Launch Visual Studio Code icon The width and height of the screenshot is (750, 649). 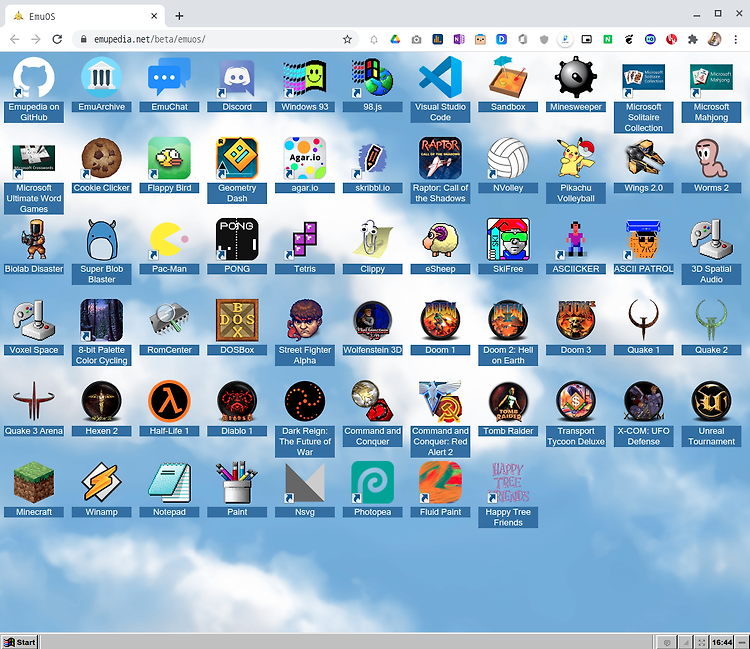click(440, 77)
